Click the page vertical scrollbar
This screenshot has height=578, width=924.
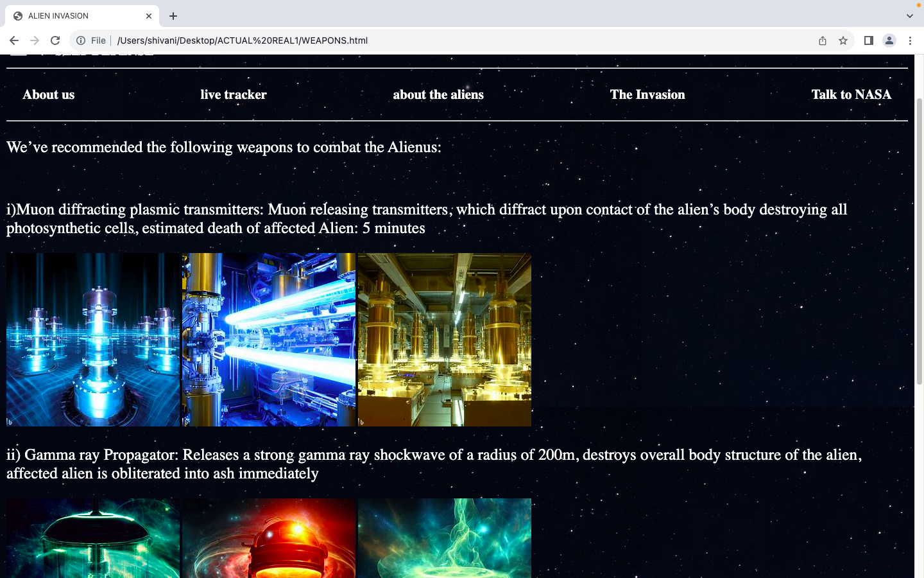coord(919,241)
